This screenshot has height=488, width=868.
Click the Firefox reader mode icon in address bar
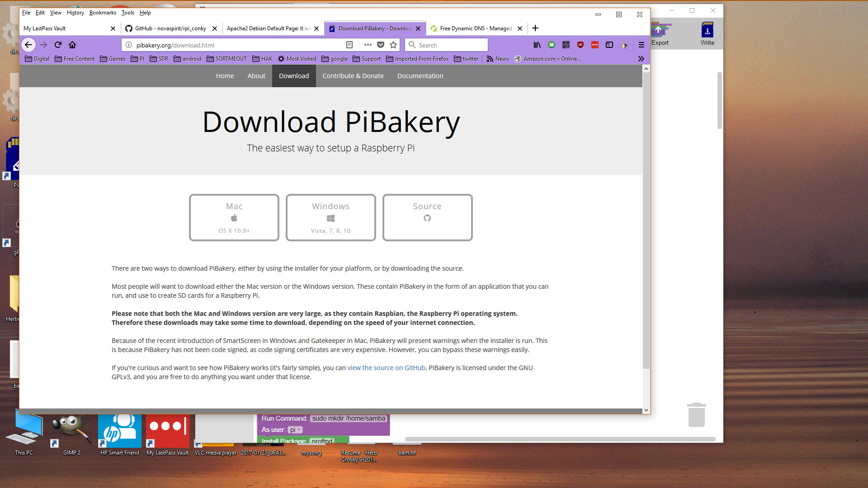pos(350,45)
